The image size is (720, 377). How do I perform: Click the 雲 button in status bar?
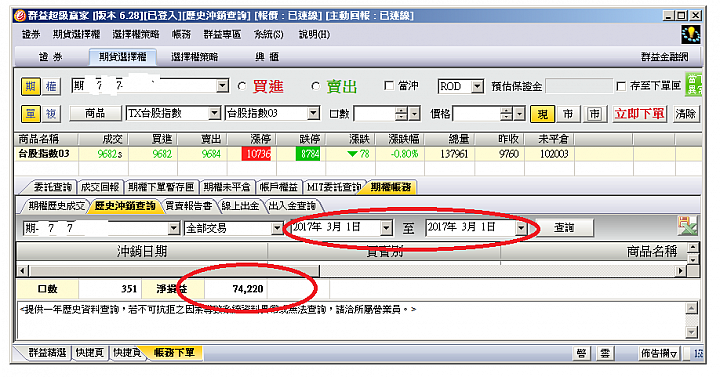click(605, 353)
